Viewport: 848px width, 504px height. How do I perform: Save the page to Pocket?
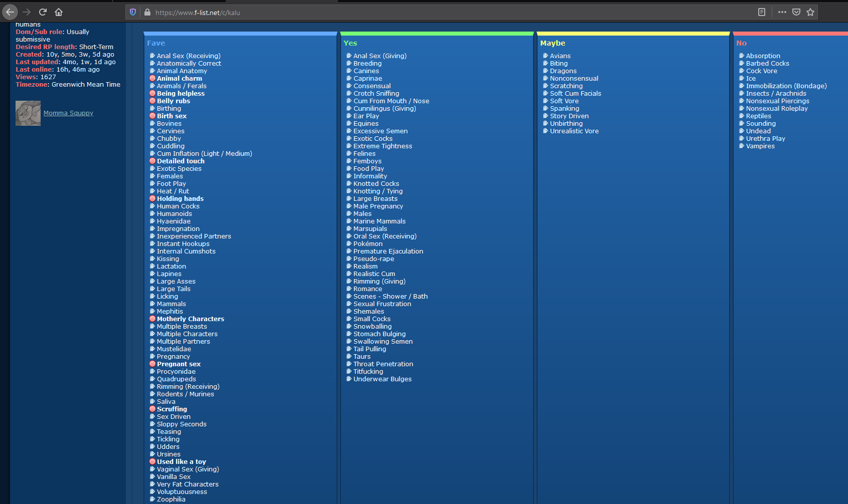(796, 12)
